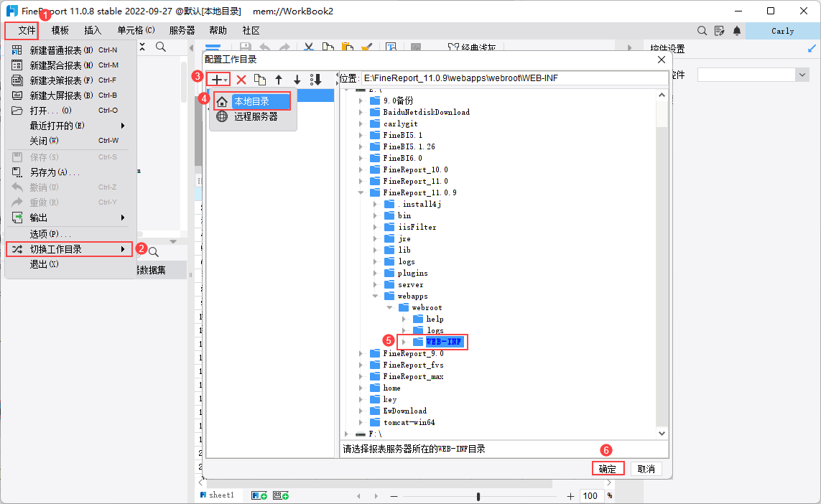The height and width of the screenshot is (504, 821).
Task: Expand the F:\ drive node
Action: 345,434
